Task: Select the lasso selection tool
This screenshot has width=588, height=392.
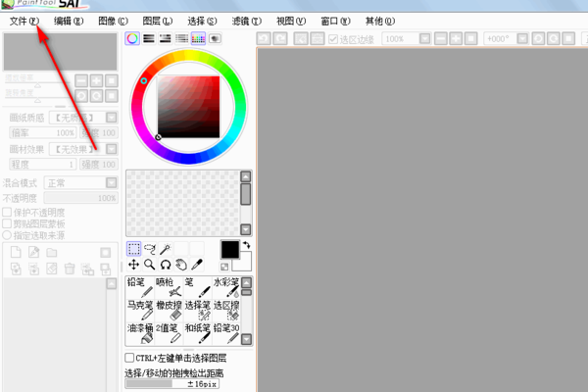Action: (150, 249)
